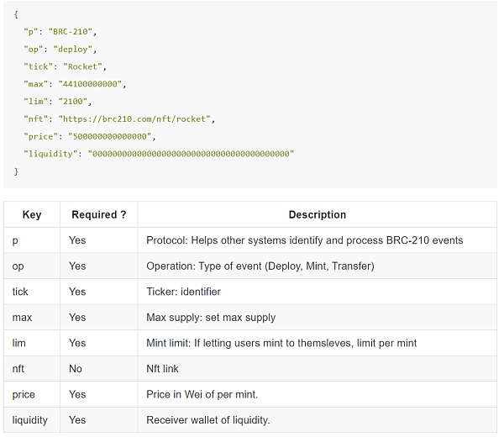Click the "price" key in the JSON code
Viewport: 504px width, 437px height.
(x=40, y=136)
